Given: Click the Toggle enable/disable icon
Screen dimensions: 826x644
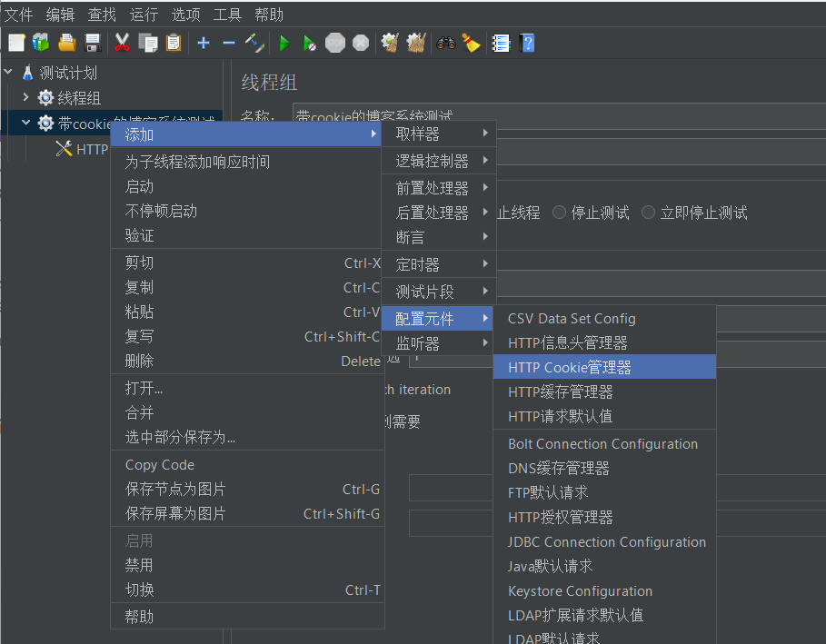Looking at the screenshot, I should pos(254,43).
